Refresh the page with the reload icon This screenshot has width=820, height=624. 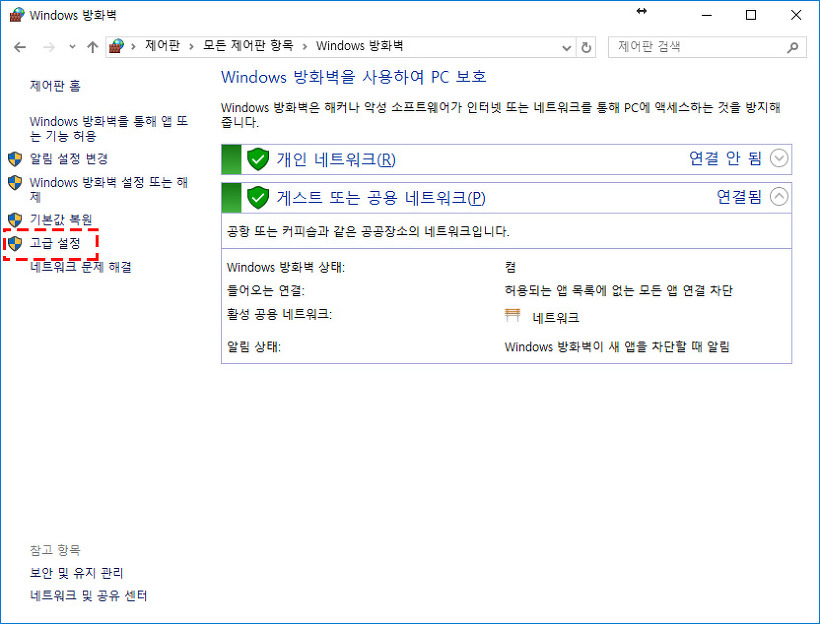586,48
